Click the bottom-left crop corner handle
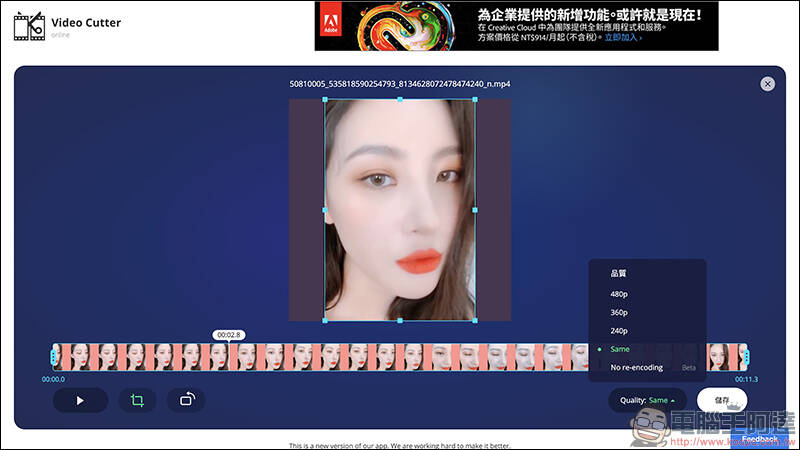Image resolution: width=800 pixels, height=450 pixels. [x=325, y=320]
